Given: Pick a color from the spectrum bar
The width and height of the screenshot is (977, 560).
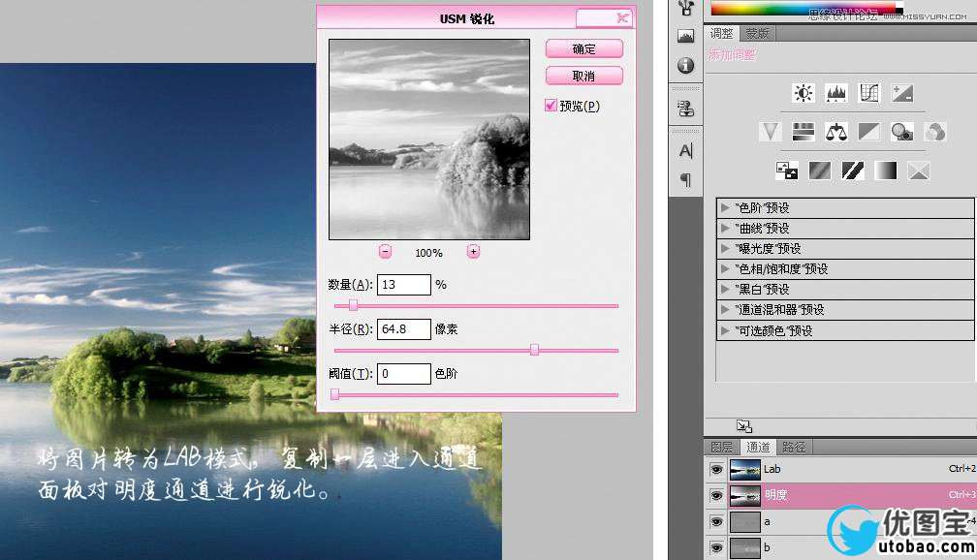Looking at the screenshot, I should click(x=806, y=8).
